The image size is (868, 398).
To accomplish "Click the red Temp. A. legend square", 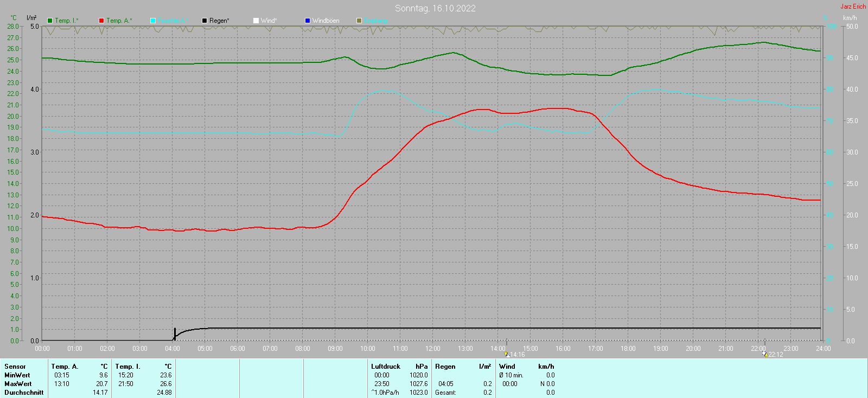I will click(101, 21).
